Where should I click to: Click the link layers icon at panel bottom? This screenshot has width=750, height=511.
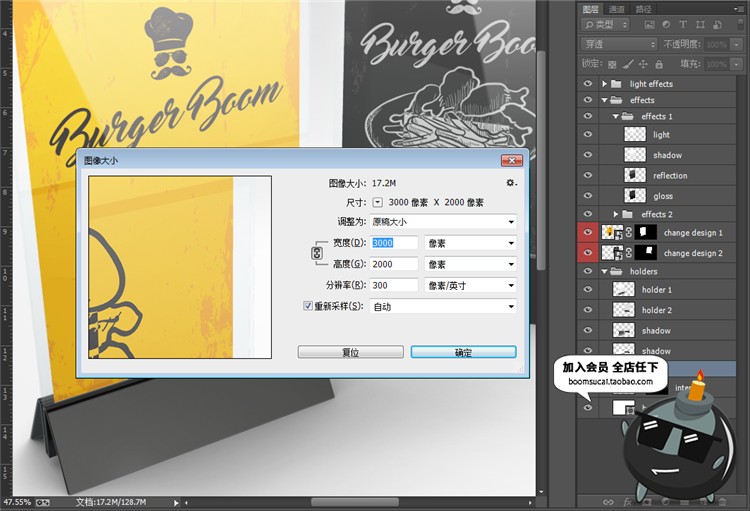click(x=607, y=500)
